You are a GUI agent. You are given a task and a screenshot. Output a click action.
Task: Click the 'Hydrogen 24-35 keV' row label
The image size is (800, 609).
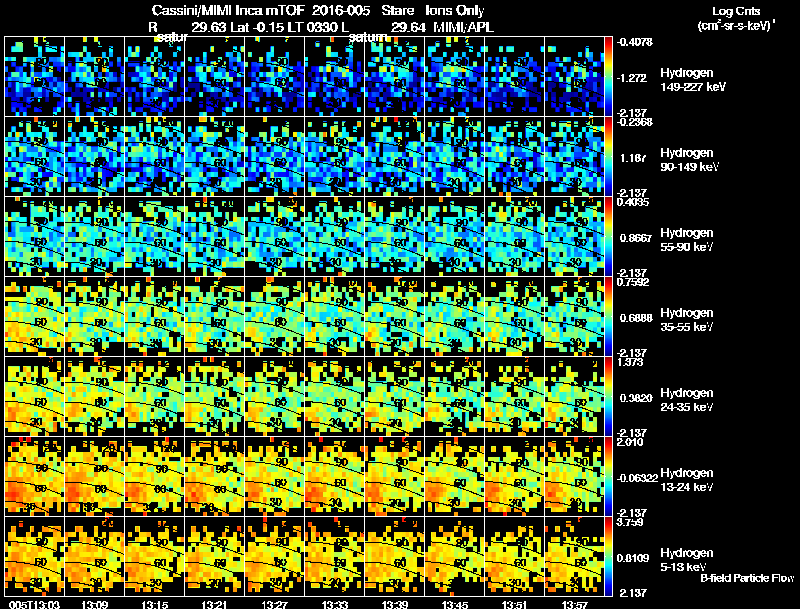pos(687,400)
